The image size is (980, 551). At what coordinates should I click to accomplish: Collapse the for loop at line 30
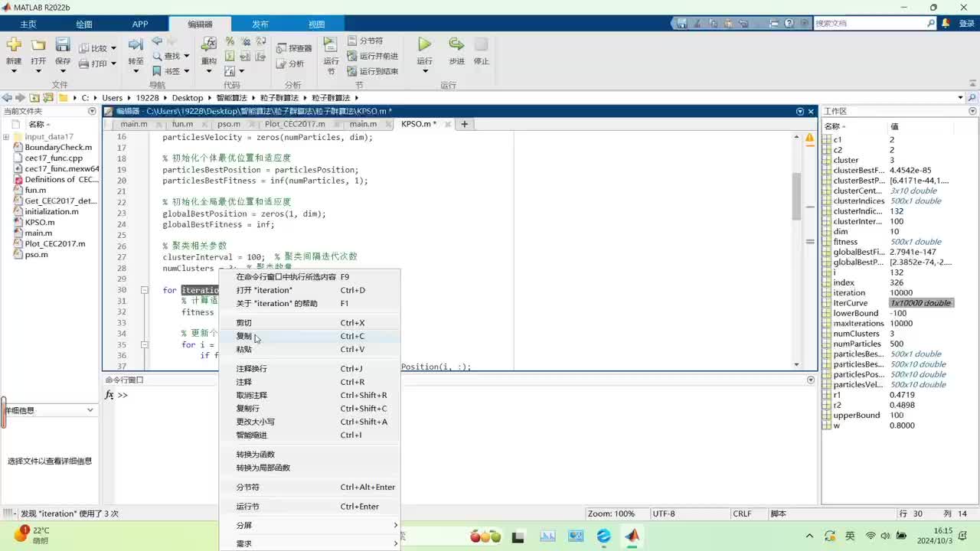pyautogui.click(x=144, y=291)
